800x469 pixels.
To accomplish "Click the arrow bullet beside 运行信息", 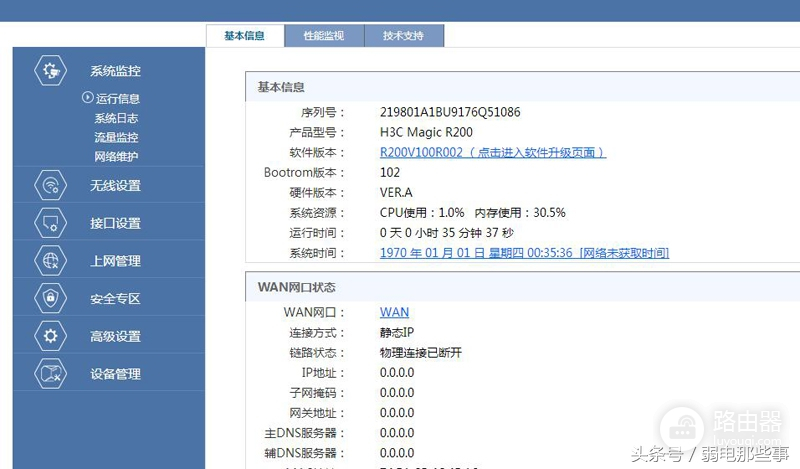I will pyautogui.click(x=87, y=98).
